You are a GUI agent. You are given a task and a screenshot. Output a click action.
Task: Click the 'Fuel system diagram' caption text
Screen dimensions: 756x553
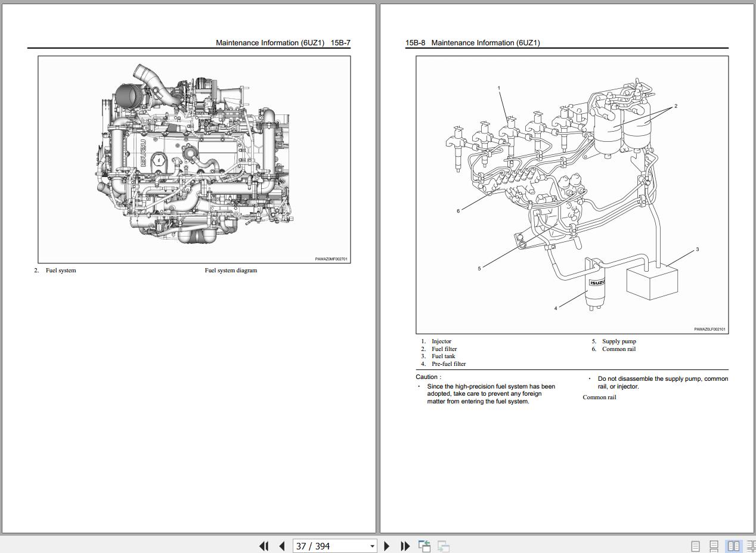pos(231,271)
